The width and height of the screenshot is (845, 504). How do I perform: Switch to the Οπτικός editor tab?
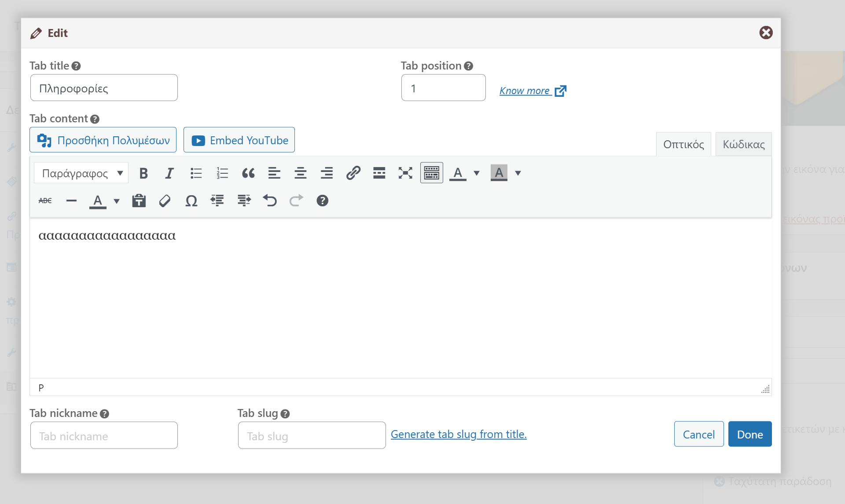coord(683,144)
